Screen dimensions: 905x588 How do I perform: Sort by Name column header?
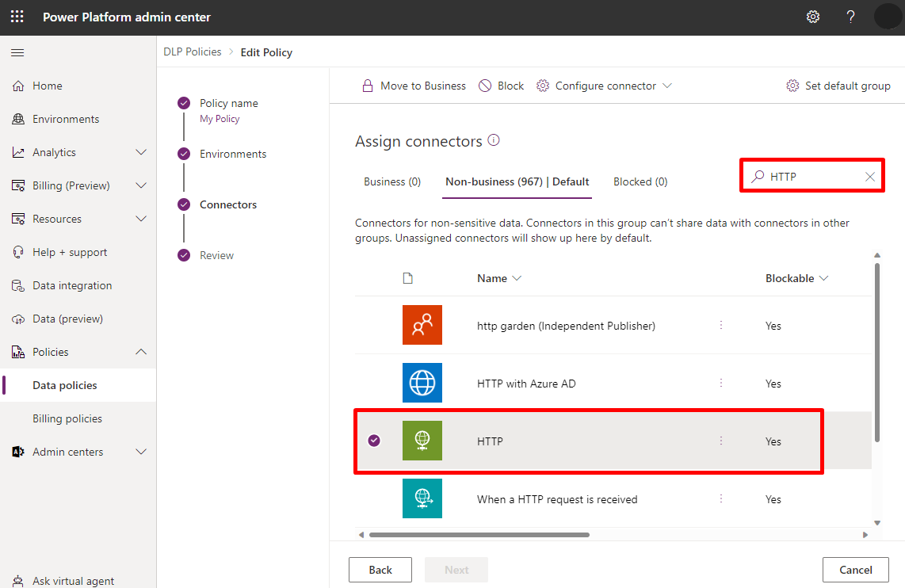point(499,278)
